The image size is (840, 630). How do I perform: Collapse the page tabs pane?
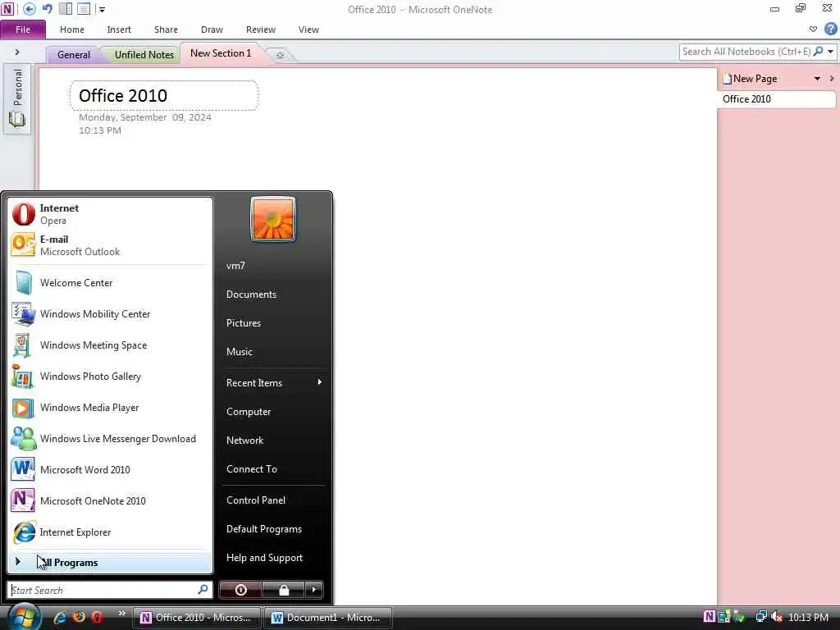pyautogui.click(x=832, y=79)
